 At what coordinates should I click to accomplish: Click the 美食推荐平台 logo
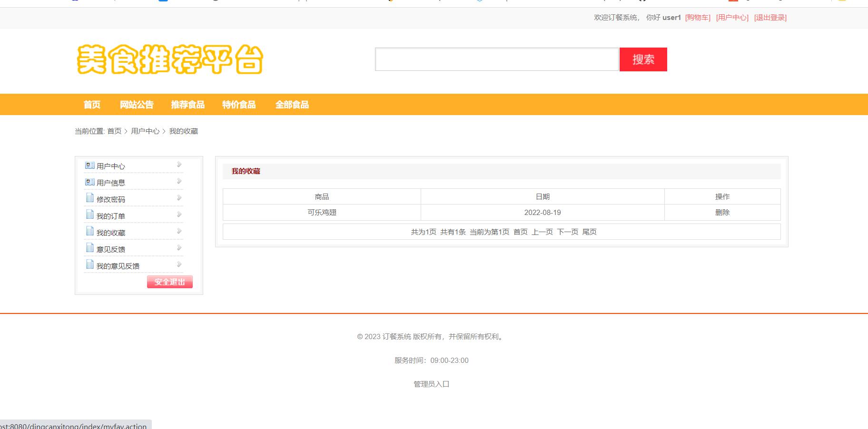tap(170, 59)
